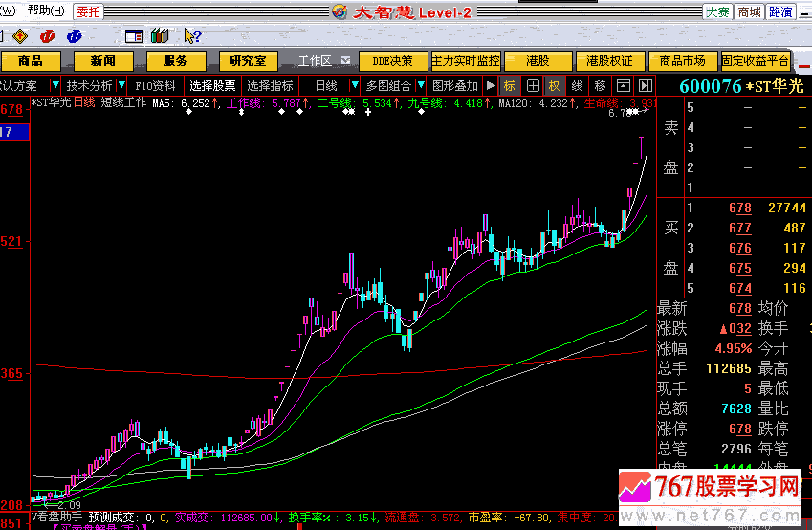
Task: Open the 大赛 link button
Action: coord(717,11)
